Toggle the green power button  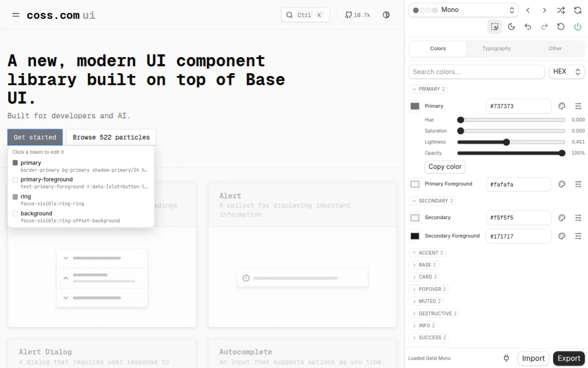578,27
